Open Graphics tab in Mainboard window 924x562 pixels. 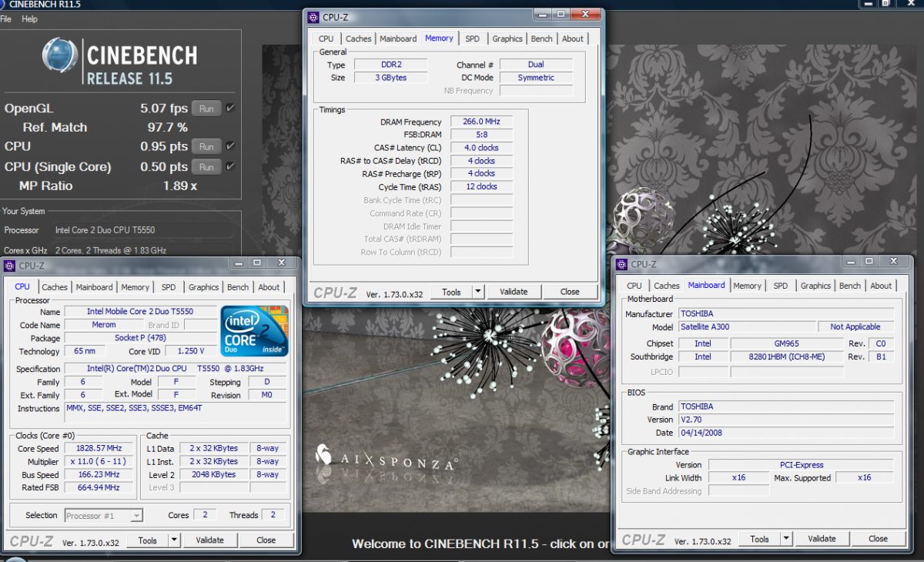click(x=815, y=286)
